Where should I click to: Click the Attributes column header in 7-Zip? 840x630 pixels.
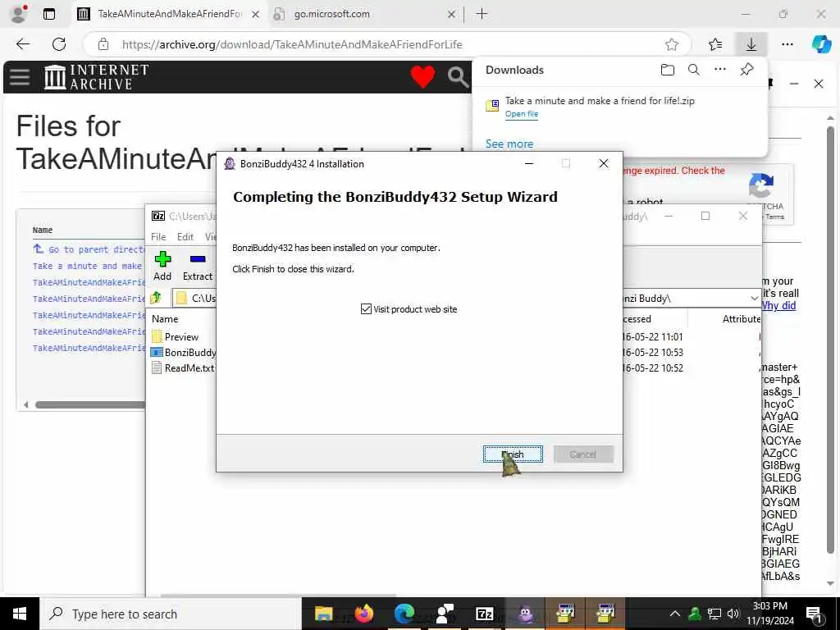click(742, 319)
